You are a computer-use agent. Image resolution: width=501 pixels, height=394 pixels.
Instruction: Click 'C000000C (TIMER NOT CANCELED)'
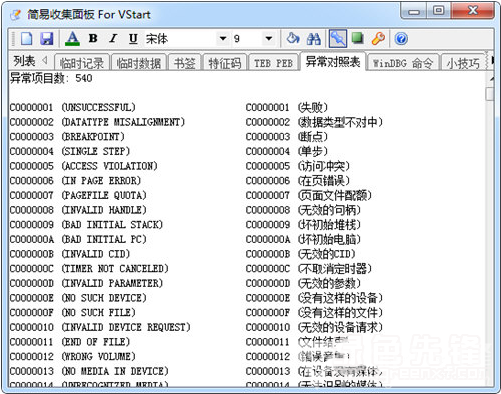[89, 269]
